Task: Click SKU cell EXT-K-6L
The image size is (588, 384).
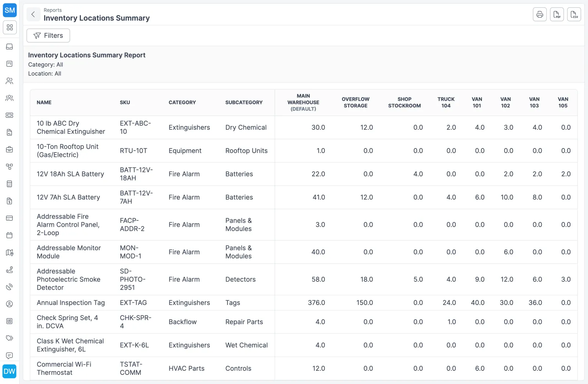Action: 135,345
